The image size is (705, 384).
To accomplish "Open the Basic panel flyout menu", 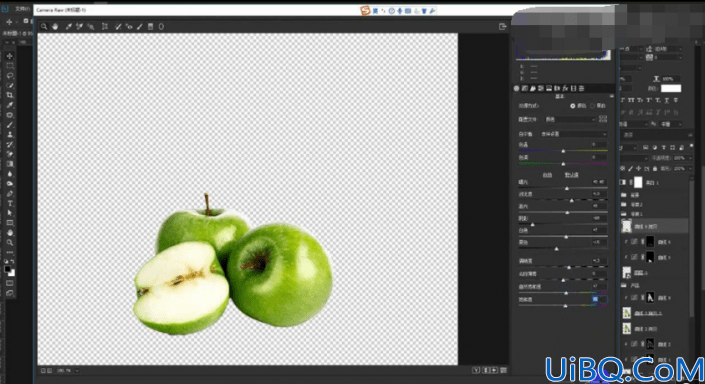I will tap(611, 97).
